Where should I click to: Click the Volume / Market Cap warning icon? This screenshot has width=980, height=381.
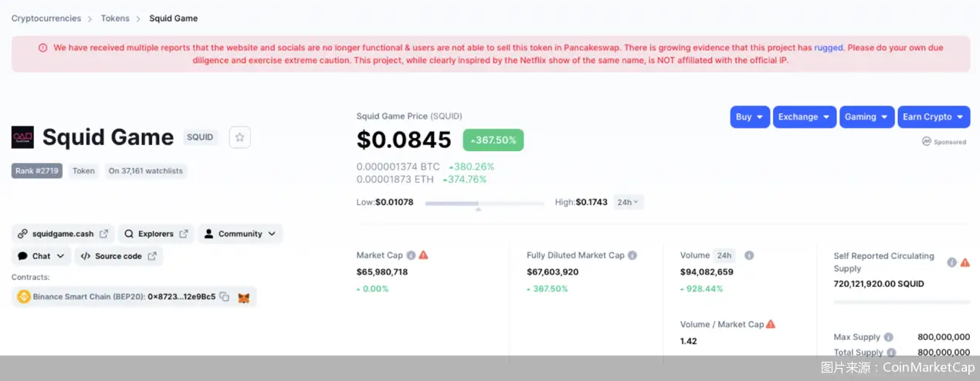(771, 324)
